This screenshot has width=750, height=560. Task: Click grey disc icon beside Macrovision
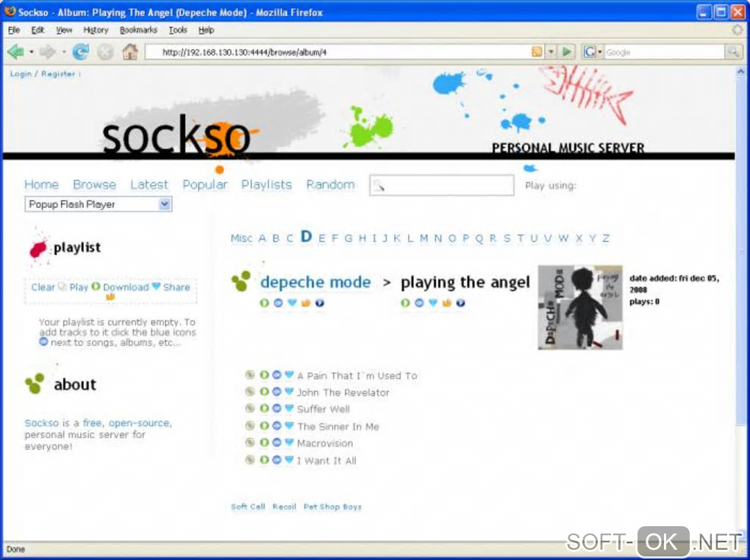[250, 443]
